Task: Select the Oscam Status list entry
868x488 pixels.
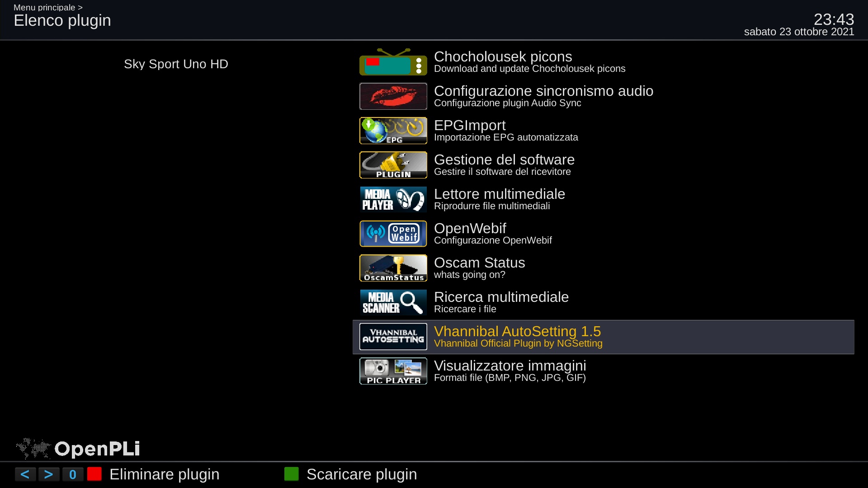Action: (x=604, y=268)
